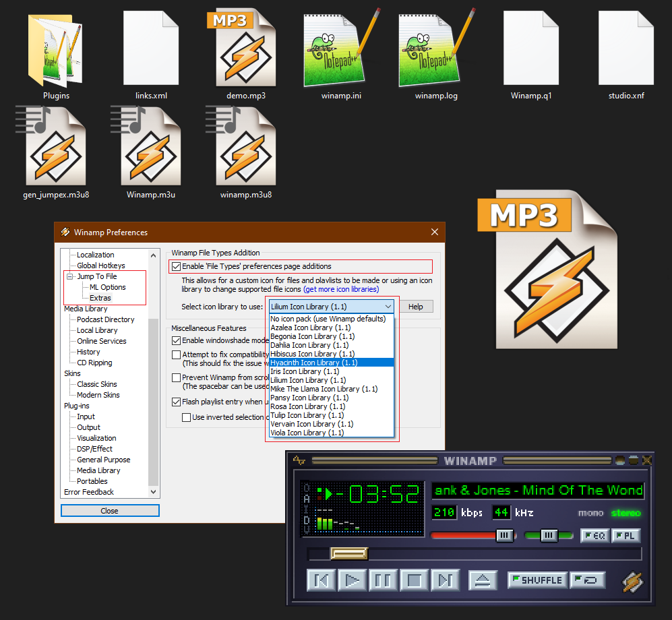The width and height of the screenshot is (672, 620).
Task: Select the Winamp.m3u playlist icon
Action: [x=146, y=146]
